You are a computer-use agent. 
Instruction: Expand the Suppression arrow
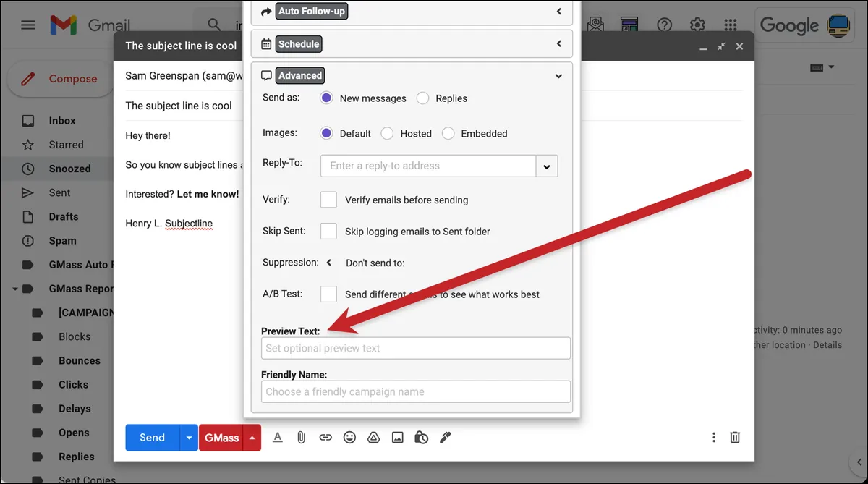coord(328,263)
